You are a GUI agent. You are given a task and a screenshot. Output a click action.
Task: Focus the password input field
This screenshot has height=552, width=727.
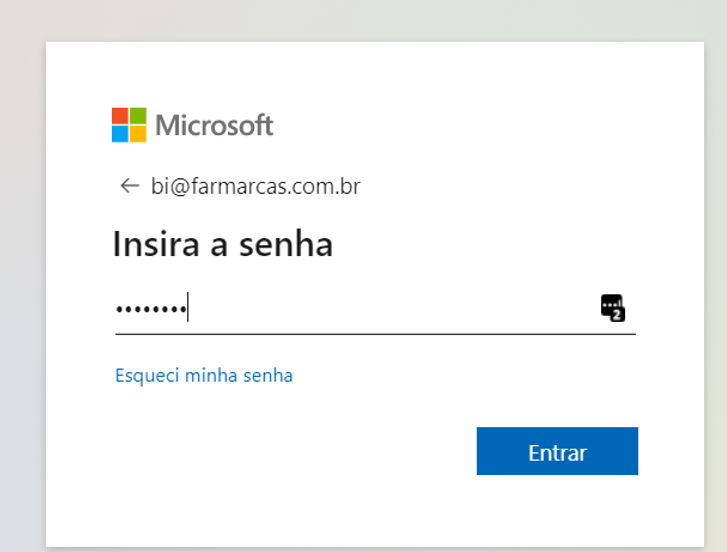[380, 308]
